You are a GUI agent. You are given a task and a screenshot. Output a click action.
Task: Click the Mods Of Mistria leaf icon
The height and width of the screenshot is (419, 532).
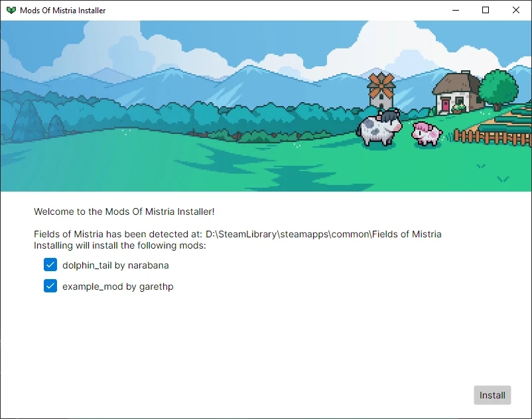click(x=11, y=10)
